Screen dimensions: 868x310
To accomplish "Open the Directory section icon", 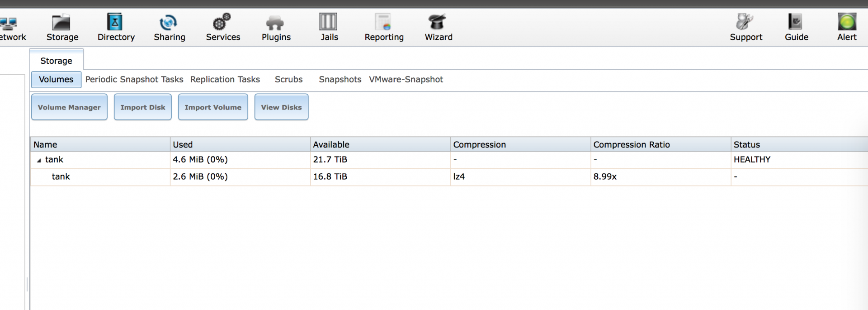I will tap(115, 22).
